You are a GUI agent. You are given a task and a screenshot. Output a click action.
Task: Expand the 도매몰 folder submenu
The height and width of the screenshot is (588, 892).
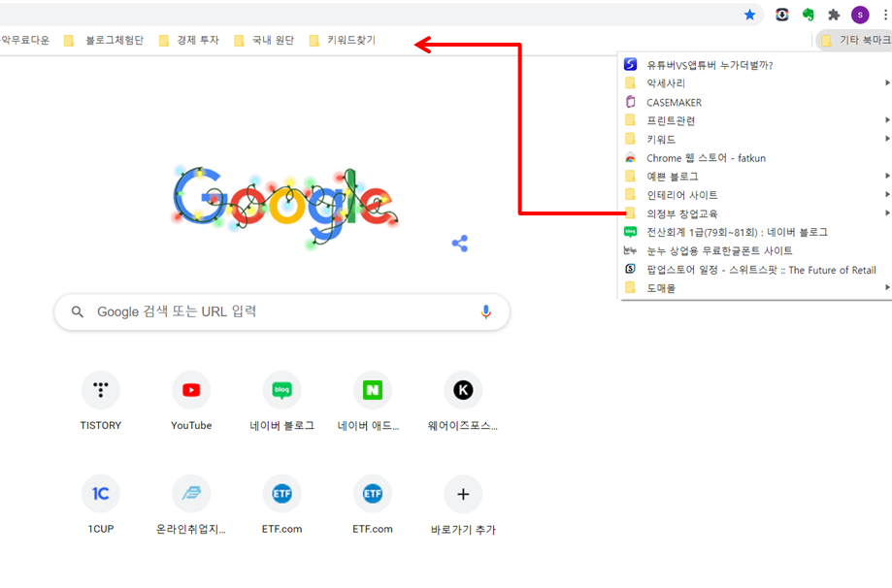[x=755, y=288]
